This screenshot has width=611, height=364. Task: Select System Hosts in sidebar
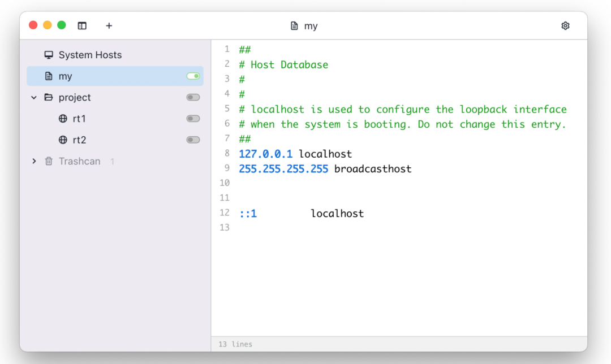click(115, 55)
